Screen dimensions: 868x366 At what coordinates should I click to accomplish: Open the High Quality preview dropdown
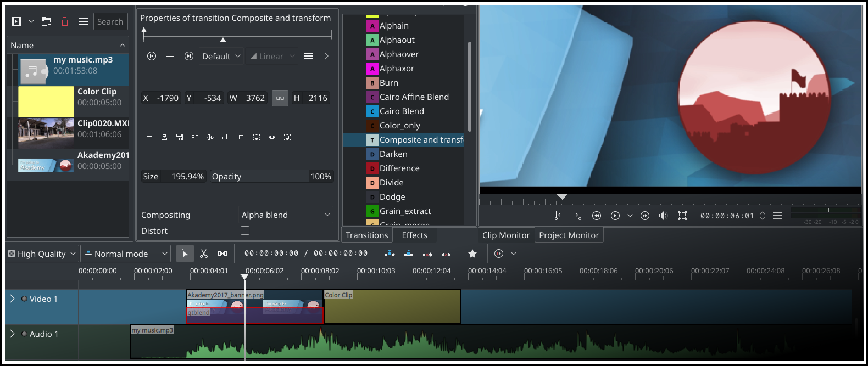click(x=42, y=254)
